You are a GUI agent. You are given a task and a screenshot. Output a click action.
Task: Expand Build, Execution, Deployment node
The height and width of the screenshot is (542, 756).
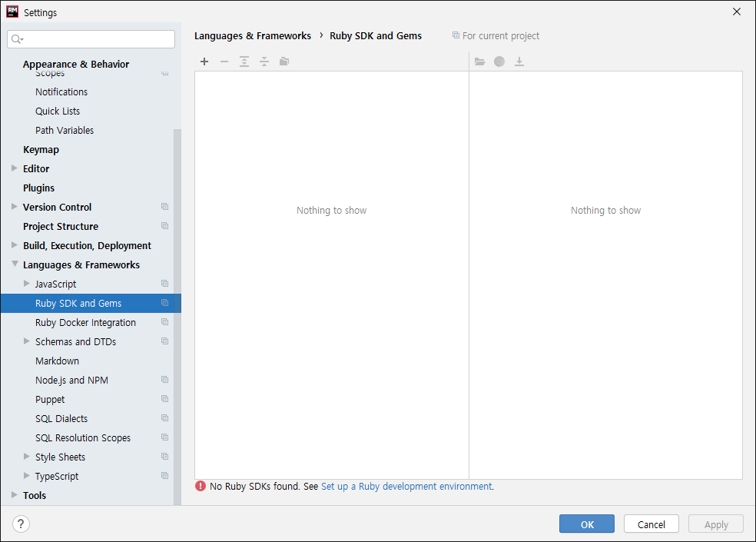click(x=15, y=245)
